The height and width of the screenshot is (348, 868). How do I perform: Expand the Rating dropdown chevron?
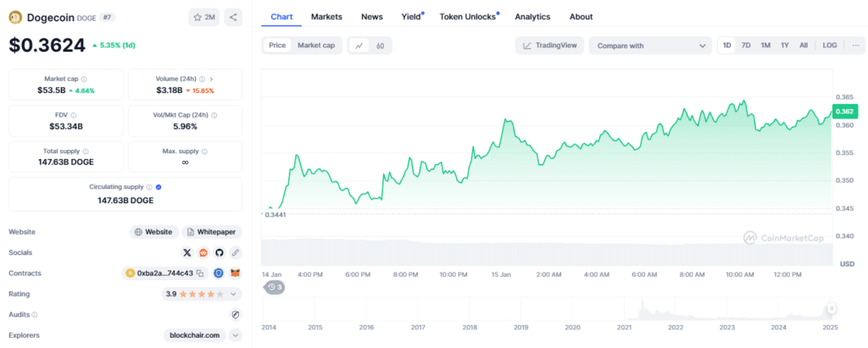click(234, 295)
